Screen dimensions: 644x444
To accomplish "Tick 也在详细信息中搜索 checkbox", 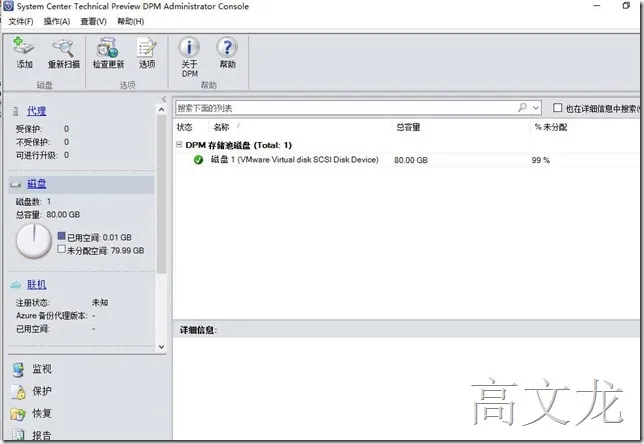I will pos(557,108).
